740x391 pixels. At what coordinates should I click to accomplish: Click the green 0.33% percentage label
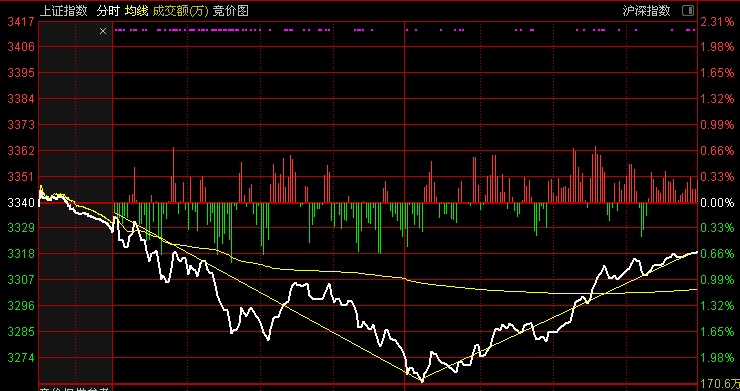pyautogui.click(x=717, y=228)
